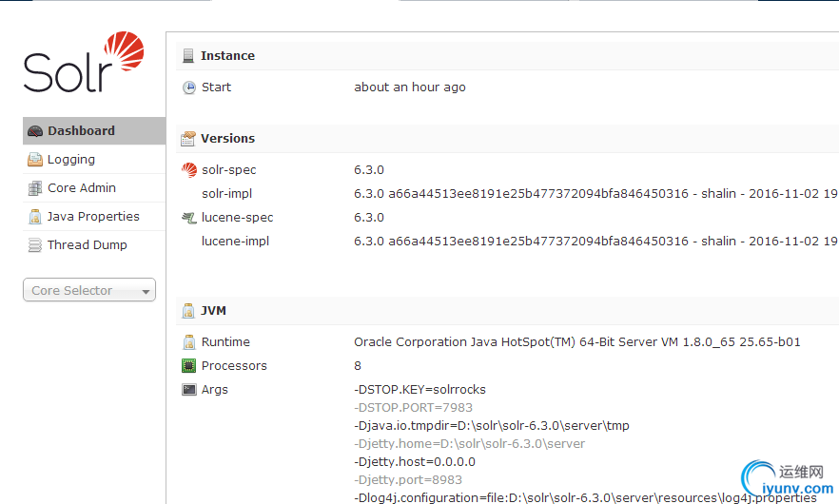Image resolution: width=839 pixels, height=504 pixels.
Task: Select the JVM section heading
Action: [x=213, y=311]
